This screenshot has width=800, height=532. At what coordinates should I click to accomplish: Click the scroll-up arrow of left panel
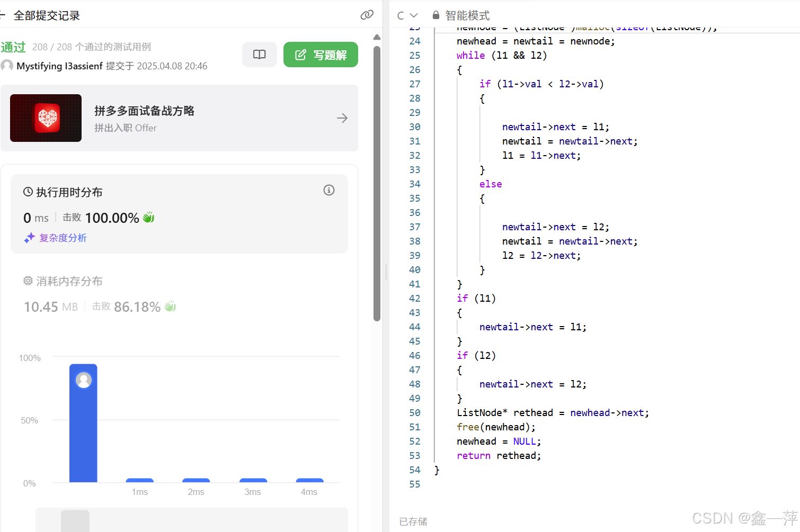[377, 38]
